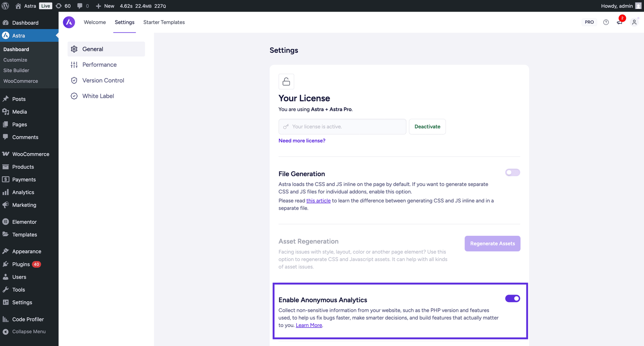Open the help question mark icon
This screenshot has height=346, width=644.
(x=606, y=22)
